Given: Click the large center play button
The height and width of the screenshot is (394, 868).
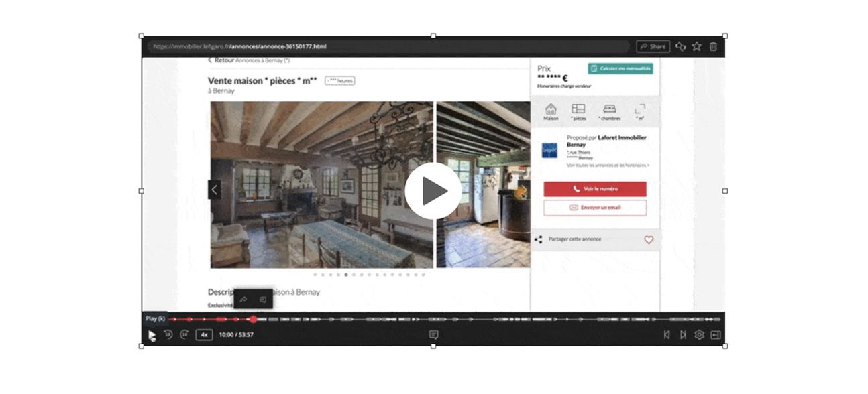Looking at the screenshot, I should pos(433,191).
